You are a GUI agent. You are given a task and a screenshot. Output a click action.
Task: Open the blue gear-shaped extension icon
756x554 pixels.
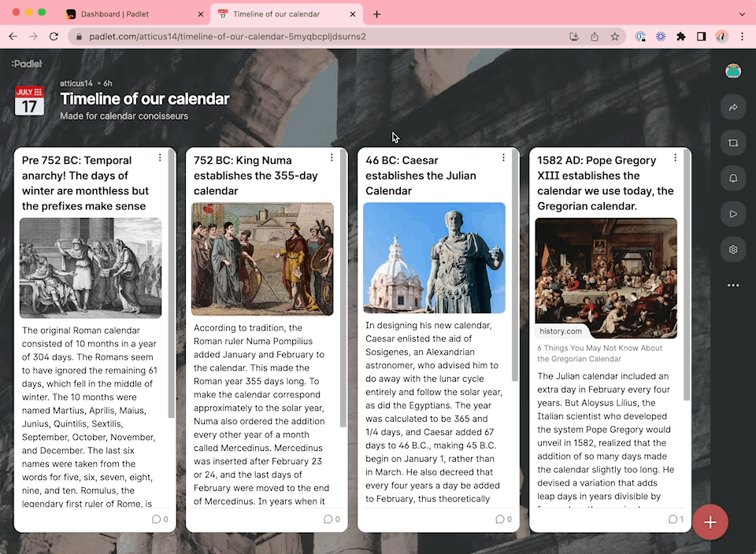(661, 37)
